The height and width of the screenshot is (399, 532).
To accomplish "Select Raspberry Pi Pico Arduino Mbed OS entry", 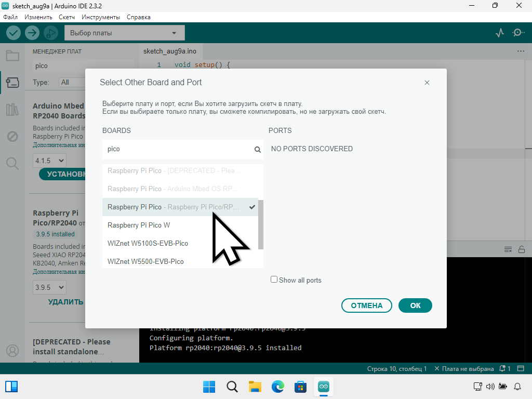I will (x=180, y=189).
